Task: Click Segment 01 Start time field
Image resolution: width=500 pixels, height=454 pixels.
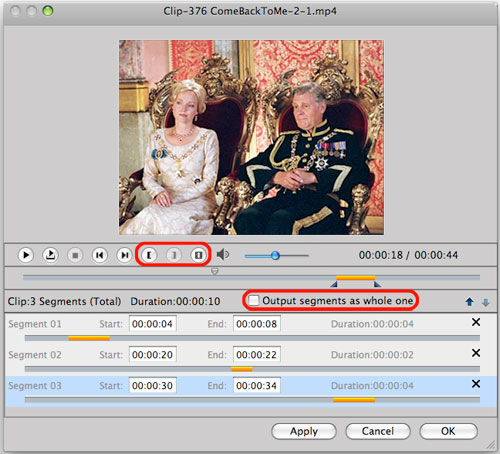Action: [153, 324]
